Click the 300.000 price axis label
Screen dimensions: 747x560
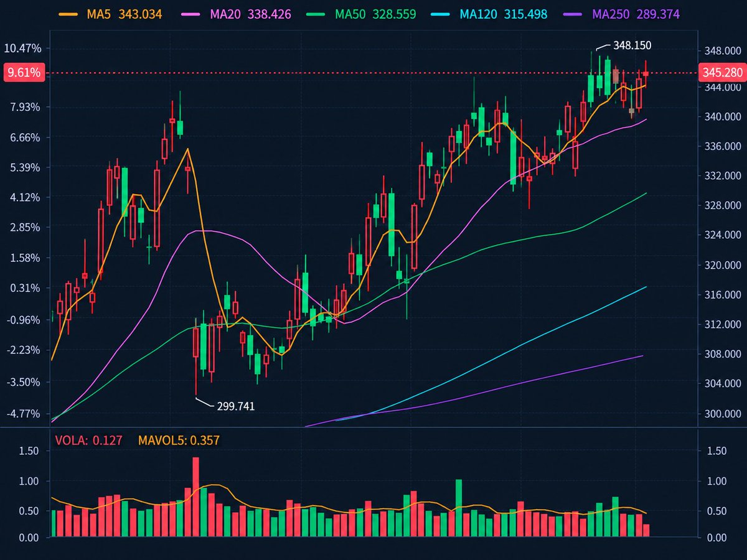[x=723, y=414]
